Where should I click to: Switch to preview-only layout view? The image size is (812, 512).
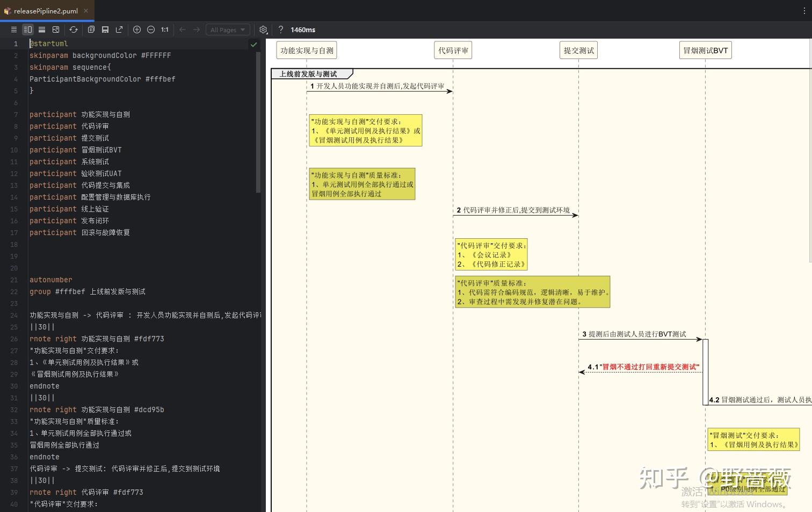42,30
